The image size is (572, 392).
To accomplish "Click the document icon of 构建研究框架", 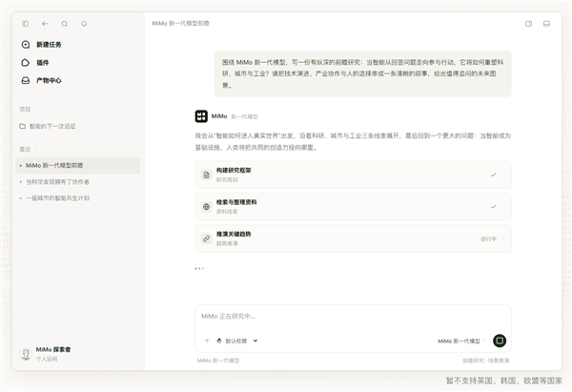I will pos(207,175).
